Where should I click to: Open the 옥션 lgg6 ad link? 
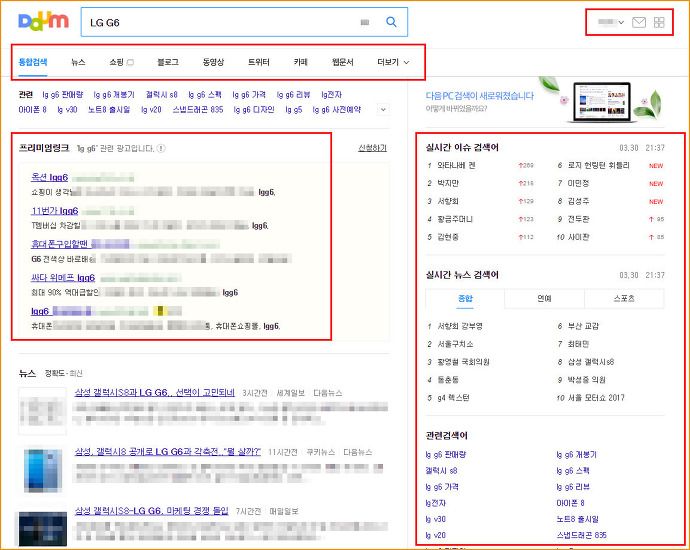pos(49,177)
